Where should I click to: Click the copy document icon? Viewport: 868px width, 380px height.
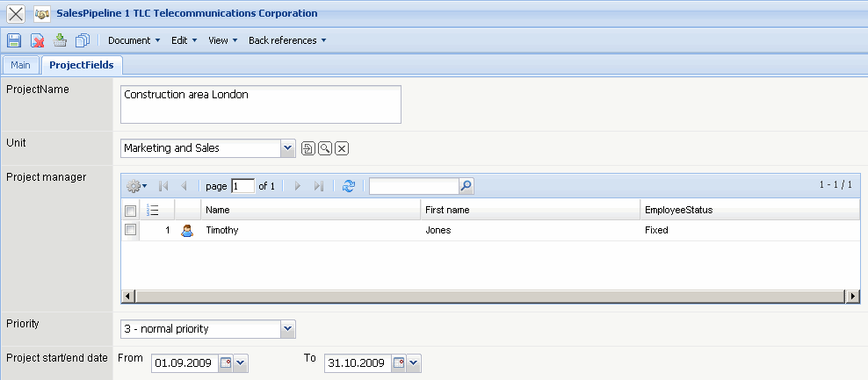tap(83, 40)
